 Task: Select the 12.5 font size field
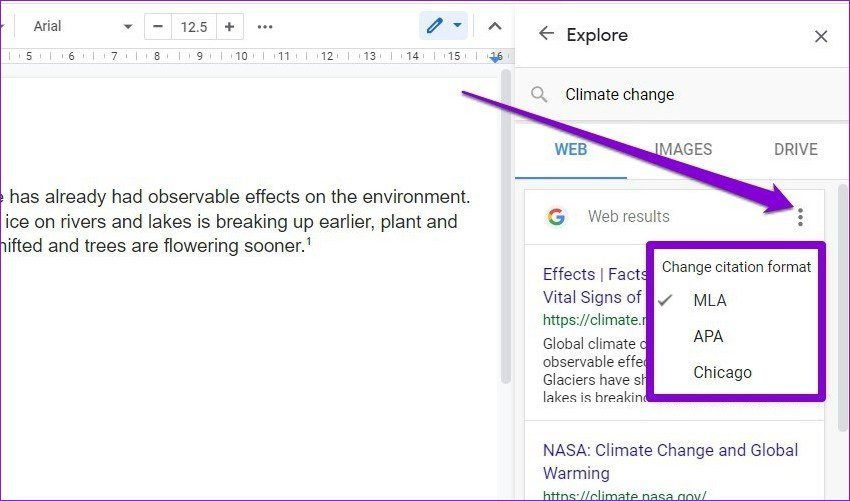[x=194, y=27]
